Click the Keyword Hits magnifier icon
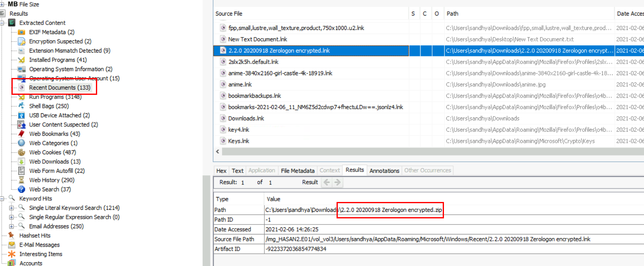Screen dimensions: 644x266 pyautogui.click(x=12, y=198)
